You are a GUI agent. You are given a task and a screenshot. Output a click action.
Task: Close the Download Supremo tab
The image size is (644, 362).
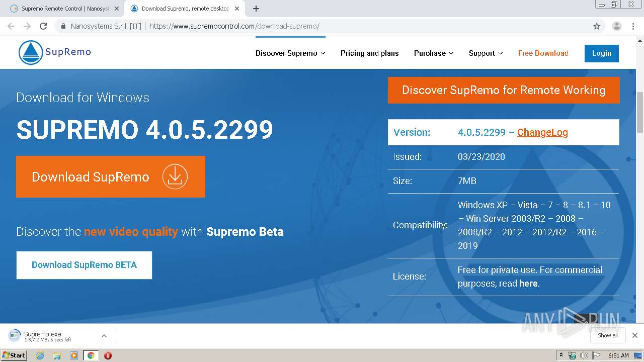(238, 9)
